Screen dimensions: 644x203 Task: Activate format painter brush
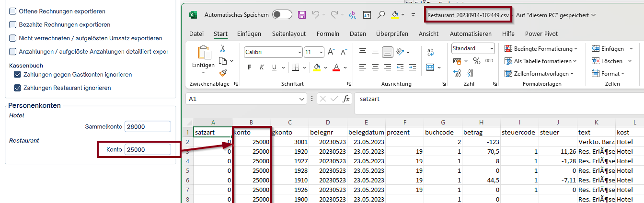pos(223,73)
